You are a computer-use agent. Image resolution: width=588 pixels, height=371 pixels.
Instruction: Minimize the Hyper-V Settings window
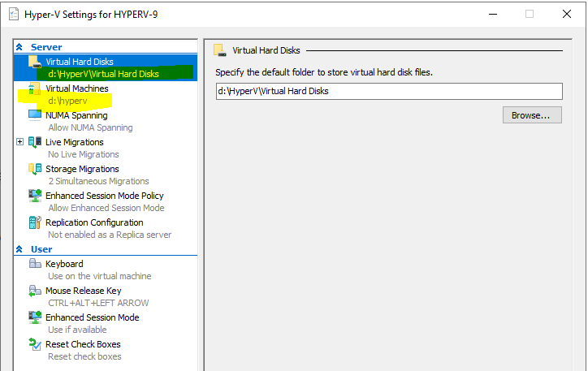[493, 15]
